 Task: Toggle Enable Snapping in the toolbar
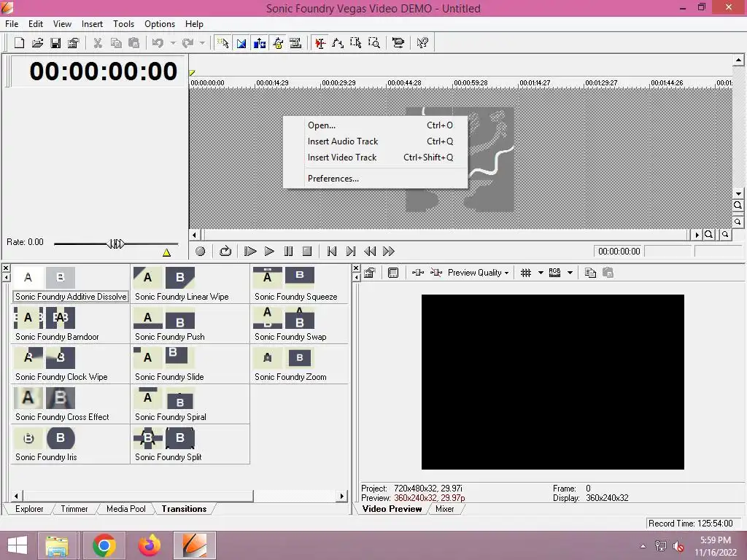pos(222,43)
